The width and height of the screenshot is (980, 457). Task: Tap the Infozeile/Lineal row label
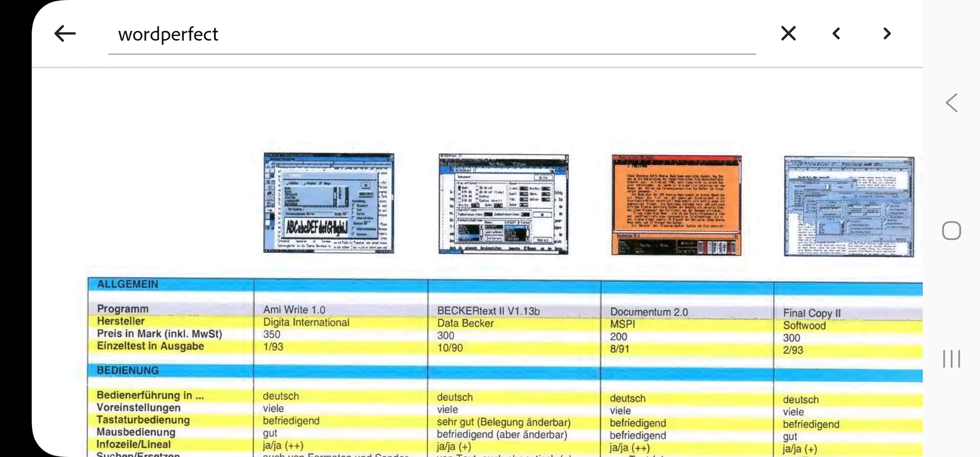[x=133, y=444]
